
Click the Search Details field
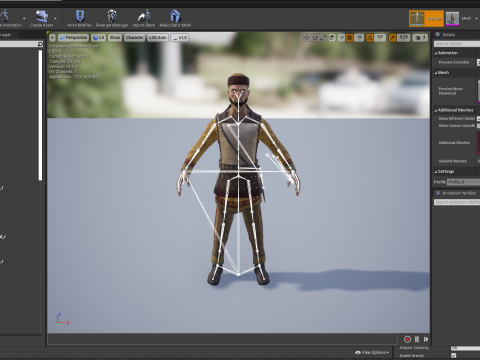[x=457, y=44]
